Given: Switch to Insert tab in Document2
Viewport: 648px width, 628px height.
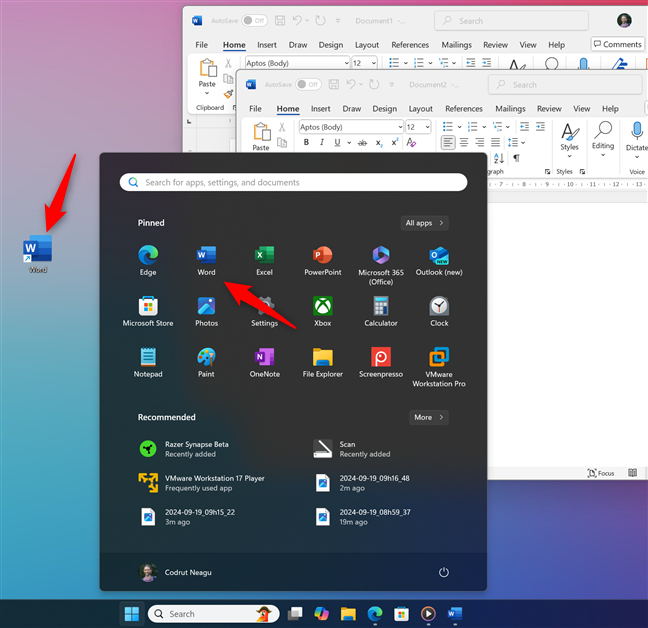Looking at the screenshot, I should tap(320, 109).
